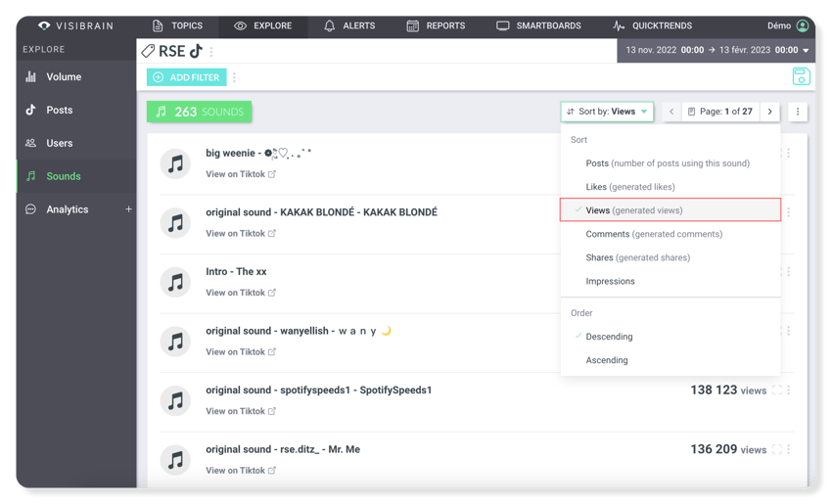Open the options menu beside Add Filter

point(234,77)
